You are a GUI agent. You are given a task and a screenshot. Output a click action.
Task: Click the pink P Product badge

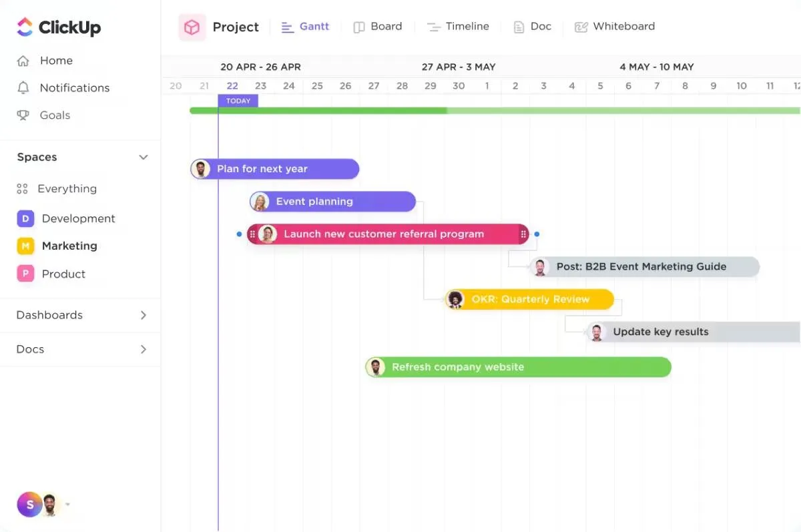click(x=25, y=274)
